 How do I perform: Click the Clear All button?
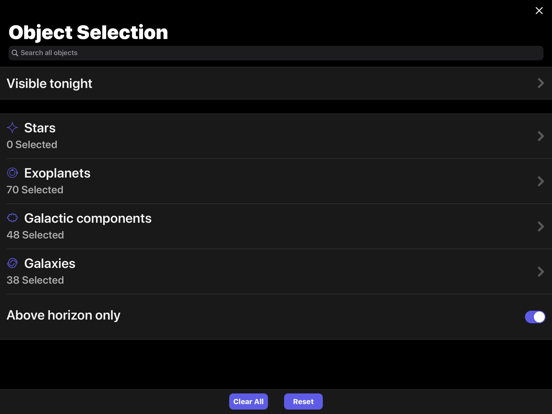(x=248, y=401)
